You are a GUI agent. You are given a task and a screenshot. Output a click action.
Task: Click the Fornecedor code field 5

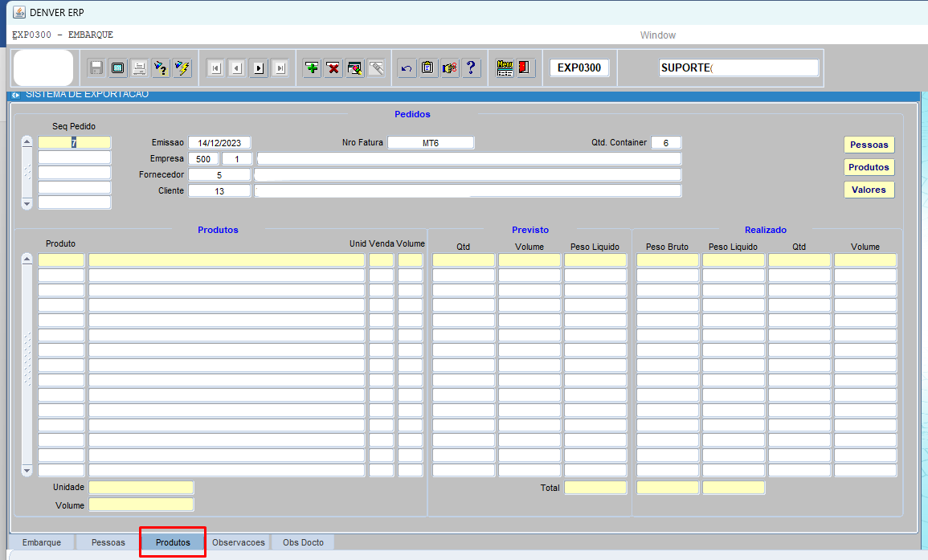click(x=219, y=174)
